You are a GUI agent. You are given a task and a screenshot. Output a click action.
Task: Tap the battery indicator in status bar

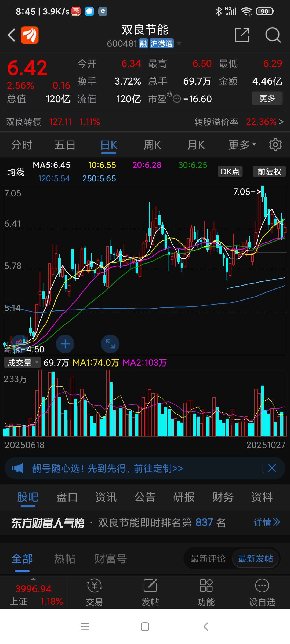coord(265,11)
